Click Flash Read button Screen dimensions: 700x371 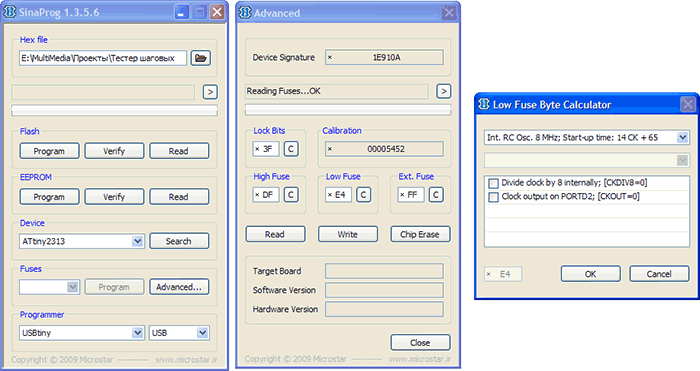click(x=179, y=151)
